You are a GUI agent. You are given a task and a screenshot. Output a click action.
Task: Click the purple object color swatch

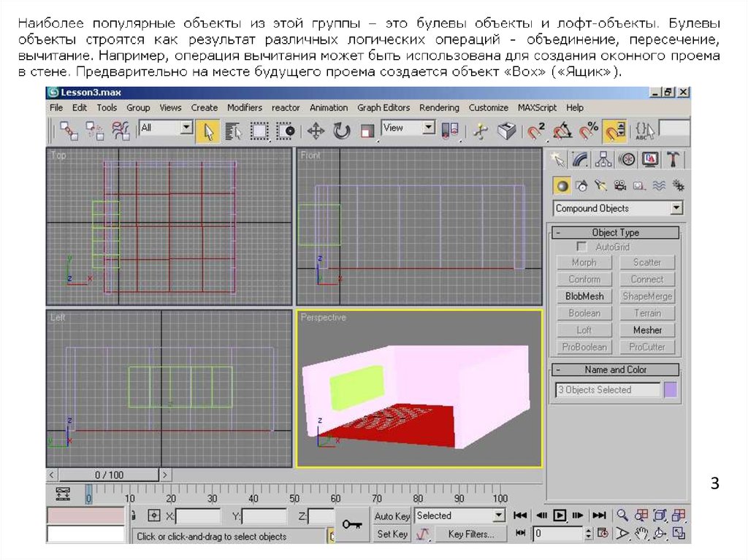[670, 390]
